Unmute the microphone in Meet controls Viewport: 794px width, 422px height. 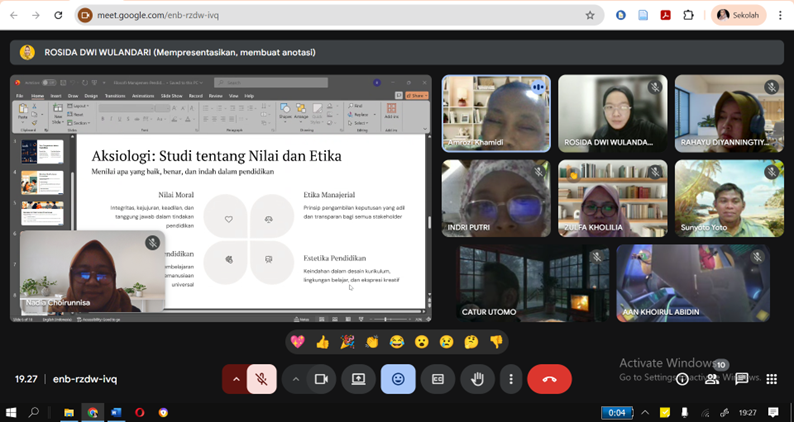261,379
